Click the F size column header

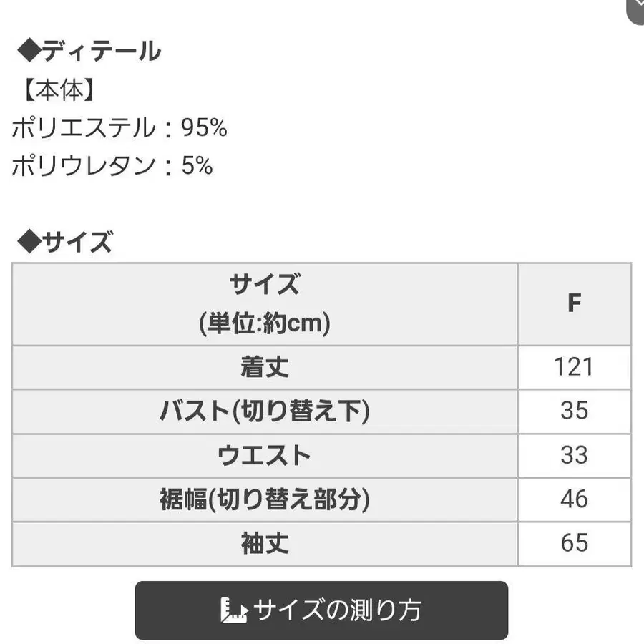point(574,303)
